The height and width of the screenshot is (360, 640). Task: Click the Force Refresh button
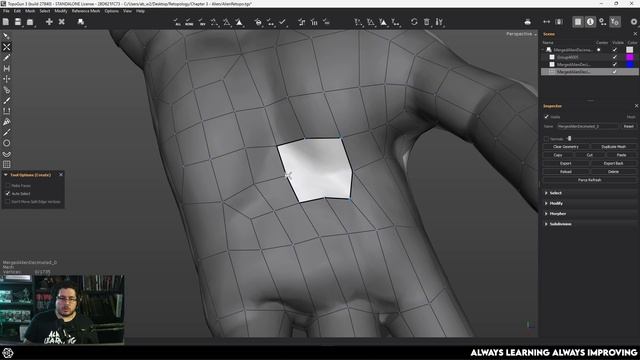click(590, 180)
